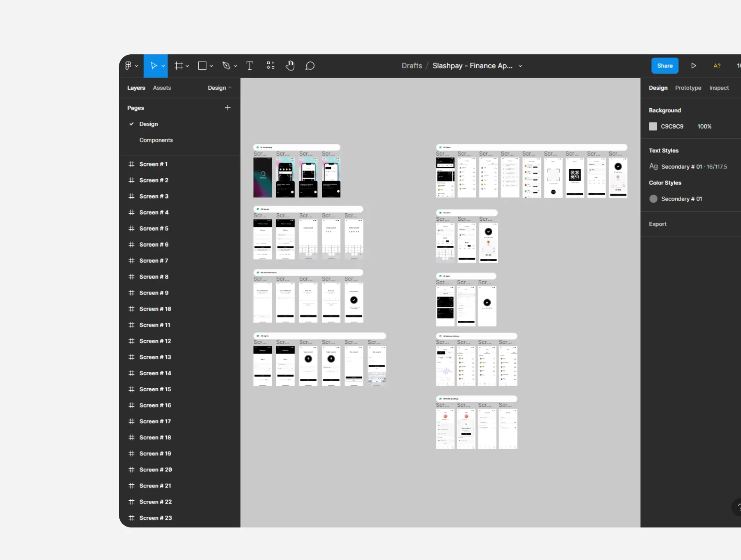Open the Figma main menu icon
Image resolution: width=741 pixels, height=560 pixels.
(128, 66)
